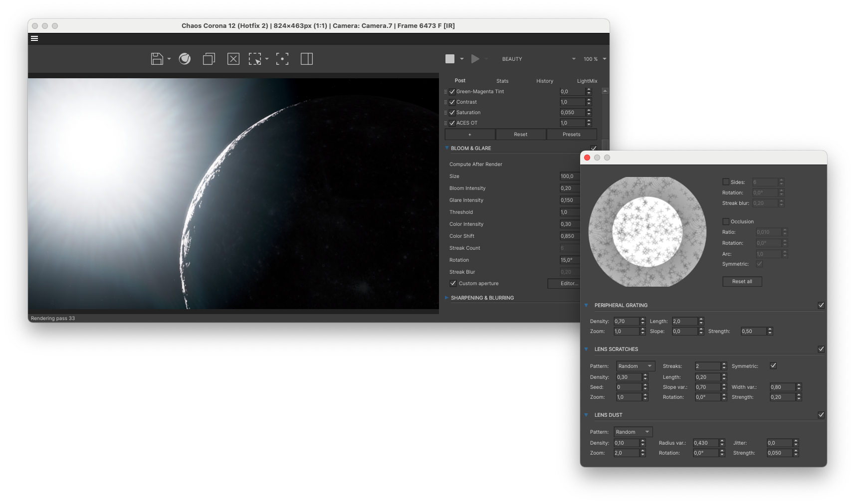
Task: Click the post panel scrollbar up arrow
Action: point(605,91)
